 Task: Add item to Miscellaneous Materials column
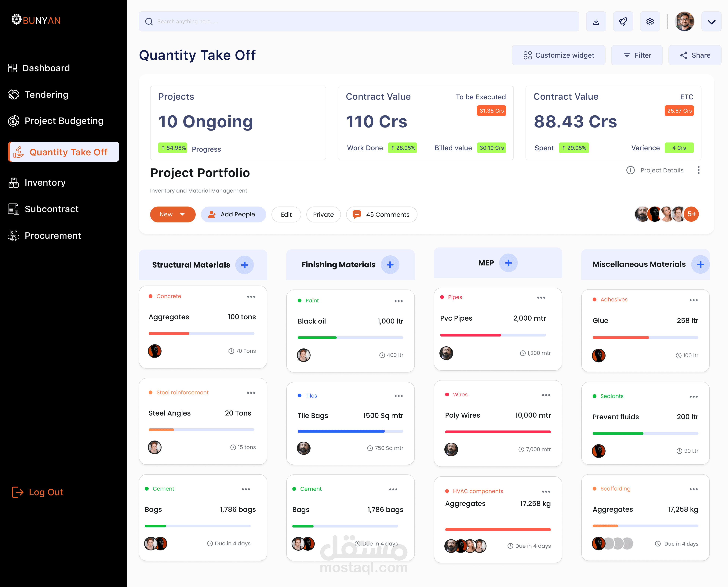pyautogui.click(x=700, y=265)
